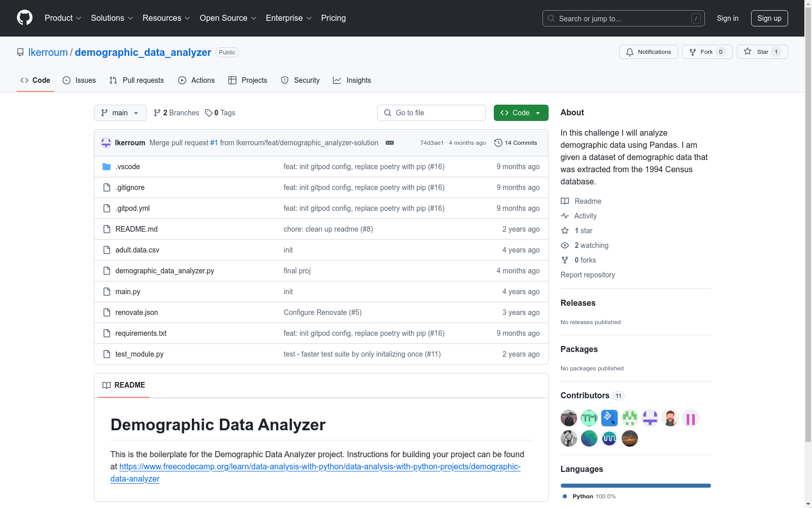
Task: Open the Releases section heading link
Action: click(578, 303)
